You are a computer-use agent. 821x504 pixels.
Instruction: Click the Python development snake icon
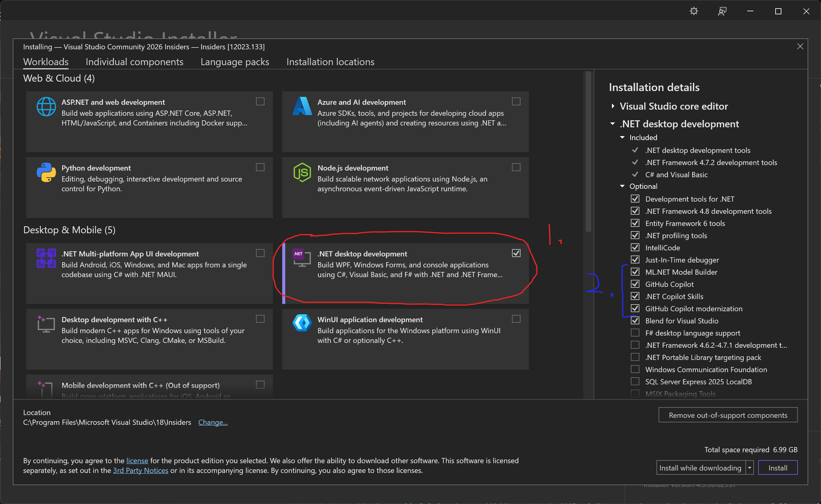pos(46,172)
